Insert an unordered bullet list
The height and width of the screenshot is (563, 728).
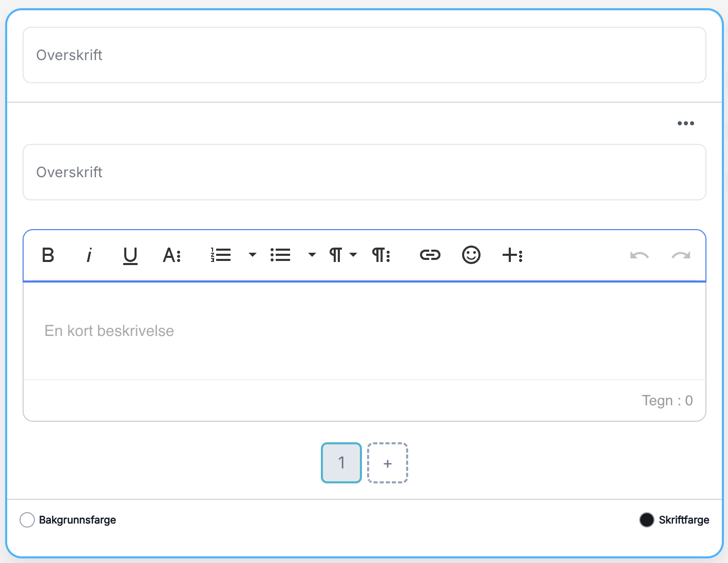pos(280,255)
